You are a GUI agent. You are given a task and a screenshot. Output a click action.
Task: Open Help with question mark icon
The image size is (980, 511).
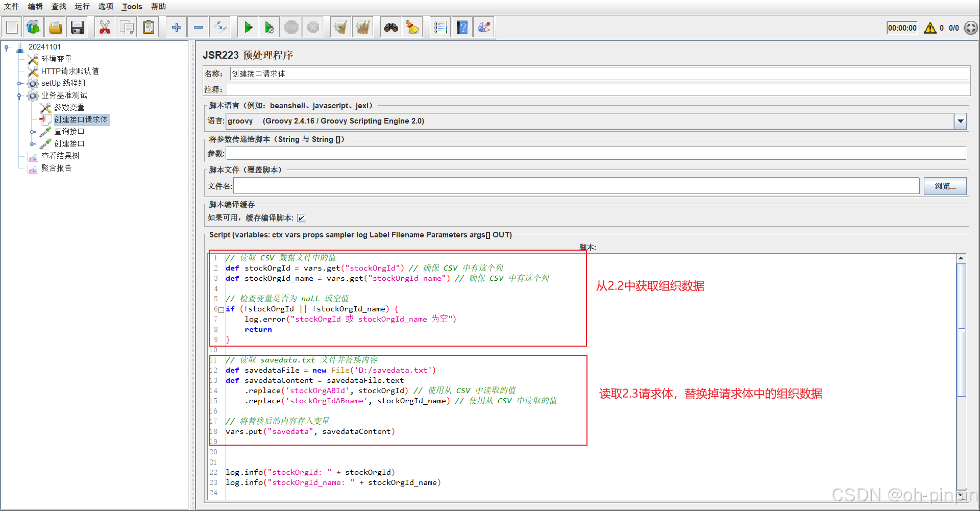click(x=462, y=27)
